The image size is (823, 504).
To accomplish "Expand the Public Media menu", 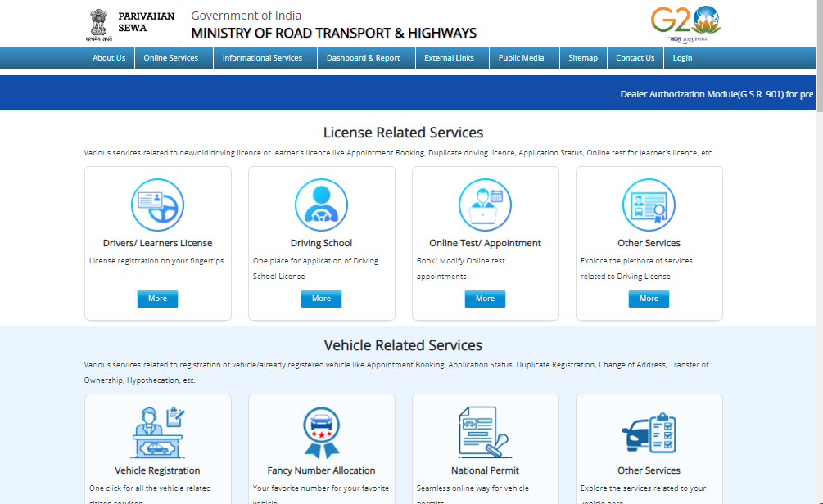I will (x=524, y=58).
